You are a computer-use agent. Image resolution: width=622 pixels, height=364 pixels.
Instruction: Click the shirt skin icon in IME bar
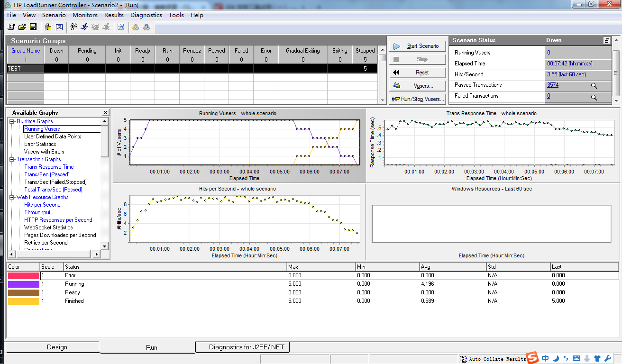[x=597, y=358]
